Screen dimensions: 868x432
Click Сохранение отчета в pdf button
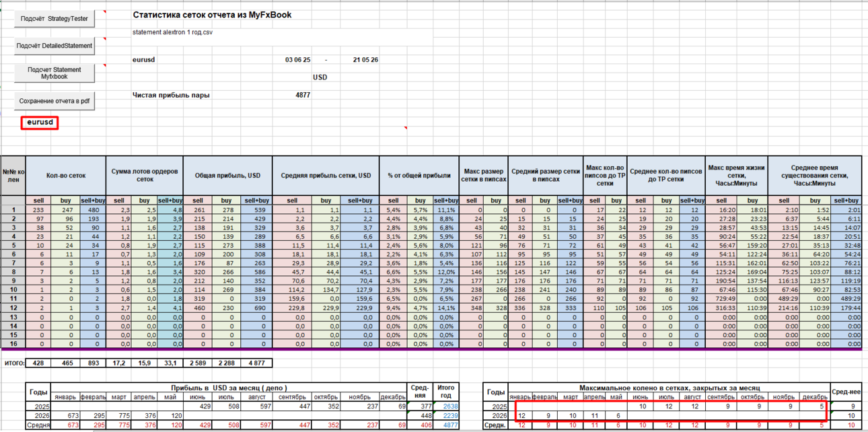click(x=55, y=101)
